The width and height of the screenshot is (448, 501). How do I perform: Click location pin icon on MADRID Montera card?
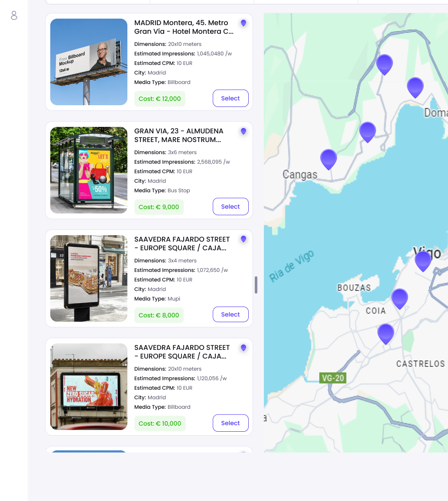243,23
